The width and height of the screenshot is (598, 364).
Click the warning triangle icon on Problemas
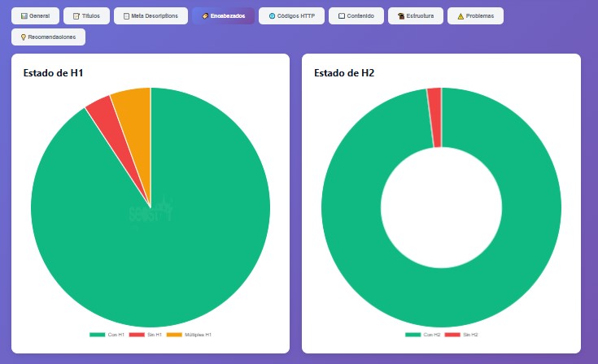point(461,16)
